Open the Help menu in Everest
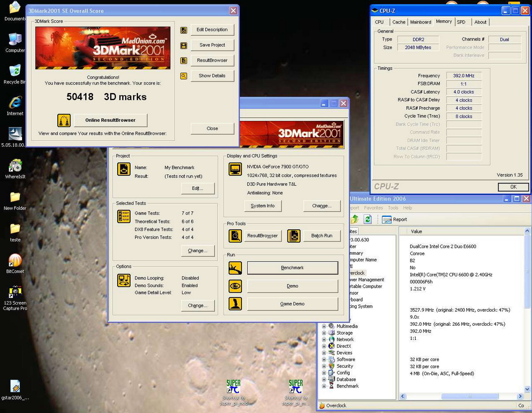The image size is (532, 413). 408,208
